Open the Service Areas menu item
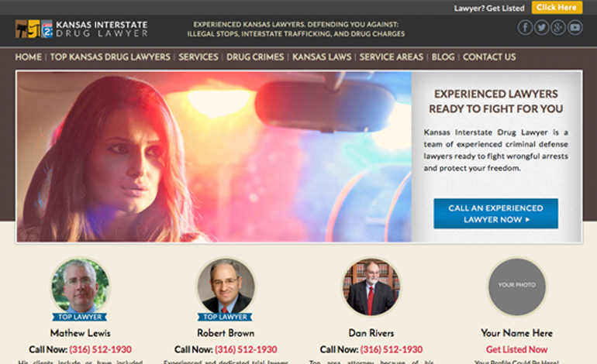 coord(392,57)
